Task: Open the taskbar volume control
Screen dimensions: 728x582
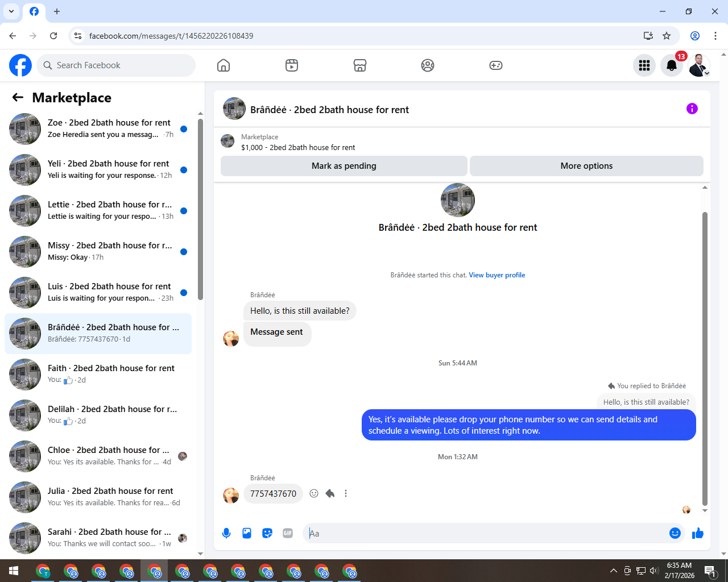Action: point(654,571)
